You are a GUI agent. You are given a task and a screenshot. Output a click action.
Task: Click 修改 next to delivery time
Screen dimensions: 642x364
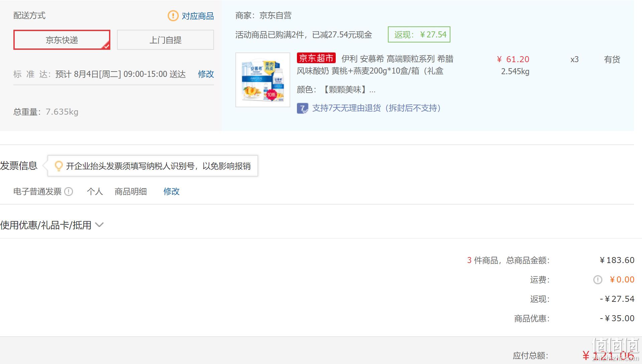(206, 74)
